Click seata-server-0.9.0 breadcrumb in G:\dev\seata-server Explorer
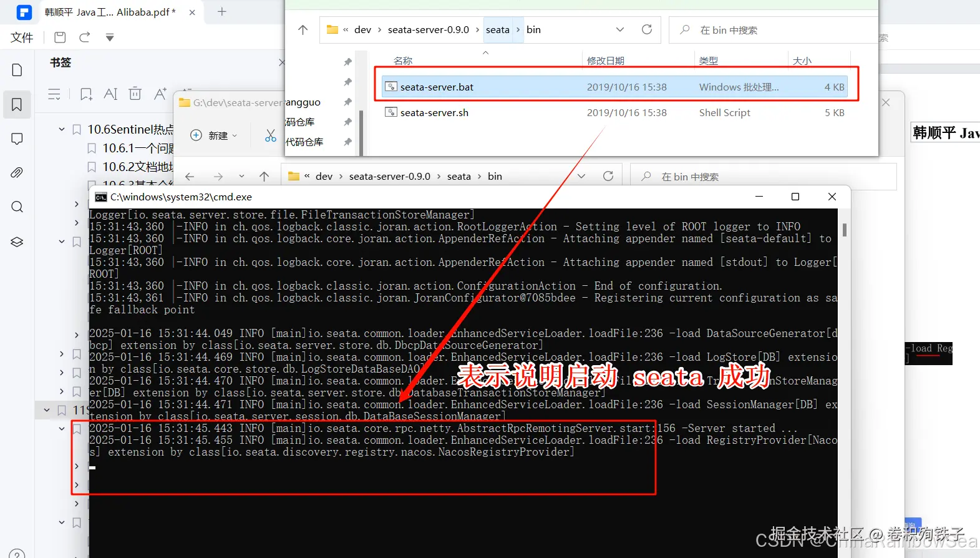Screen dimensions: 980x558 coord(390,176)
